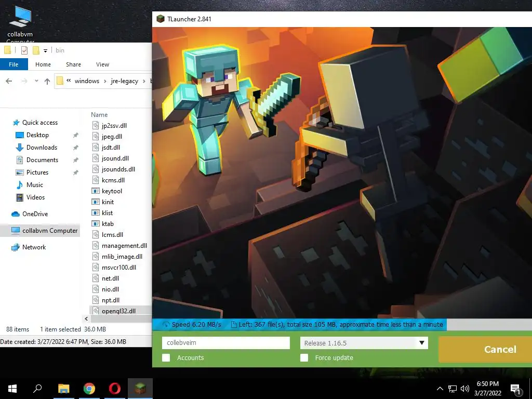Image resolution: width=532 pixels, height=399 pixels.
Task: Select the management.dll file
Action: tap(124, 246)
